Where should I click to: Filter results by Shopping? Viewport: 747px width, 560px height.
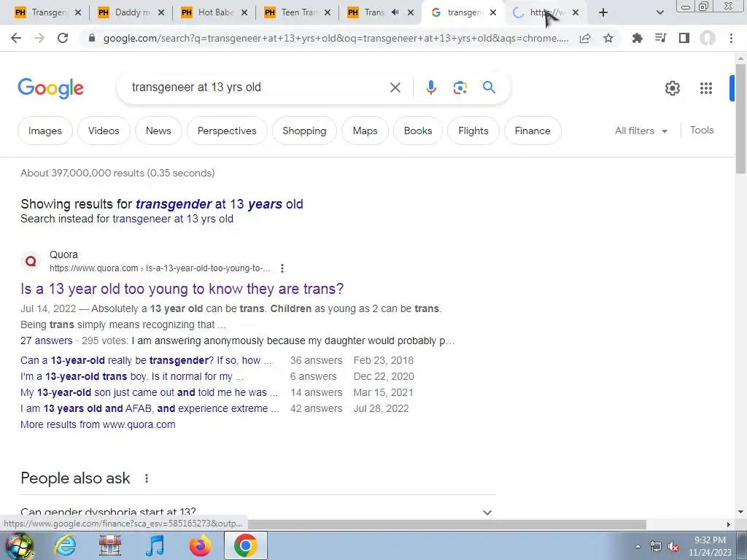pos(304,131)
